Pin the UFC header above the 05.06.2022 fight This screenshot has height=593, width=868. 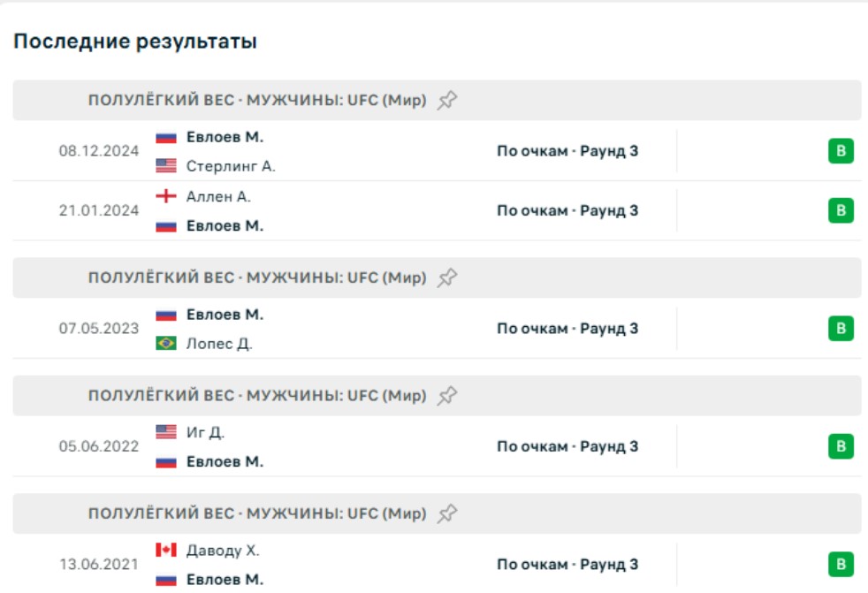[447, 395]
